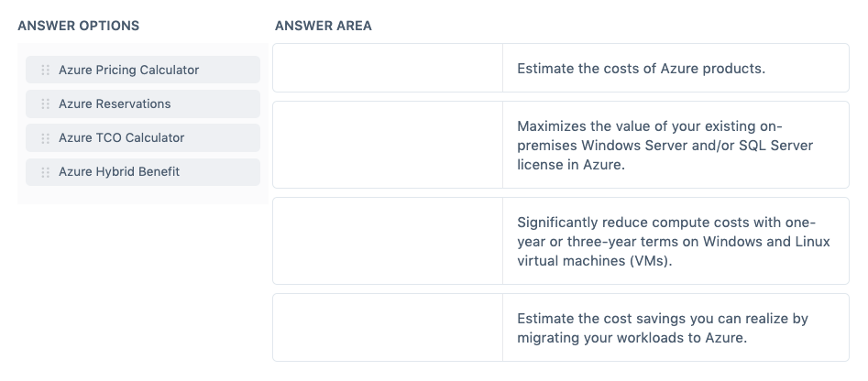The height and width of the screenshot is (381, 868).
Task: Click blank panel space below Azure Hybrid Benefit option
Action: [142, 194]
